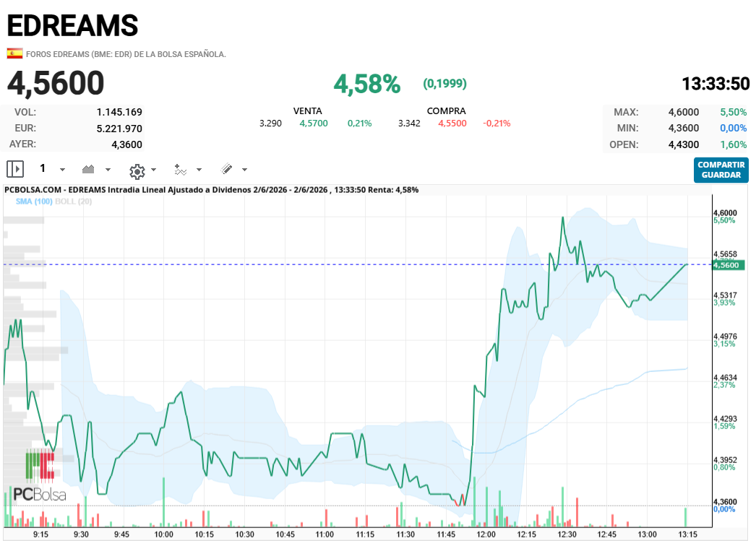Image resolution: width=756 pixels, height=541 pixels.
Task: Click the -0,21% COMPRA percentage
Action: click(x=497, y=124)
